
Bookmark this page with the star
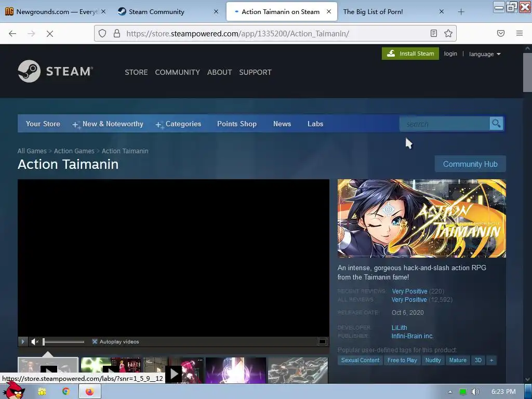[448, 33]
